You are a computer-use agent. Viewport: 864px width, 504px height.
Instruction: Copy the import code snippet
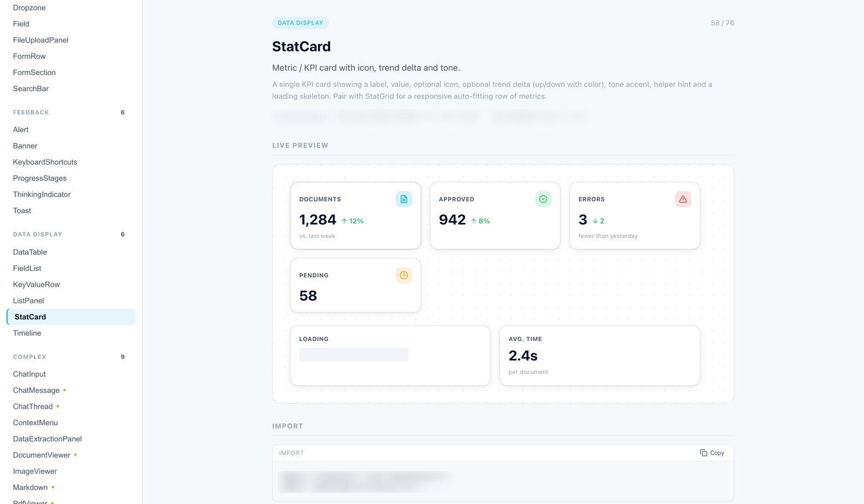click(712, 453)
